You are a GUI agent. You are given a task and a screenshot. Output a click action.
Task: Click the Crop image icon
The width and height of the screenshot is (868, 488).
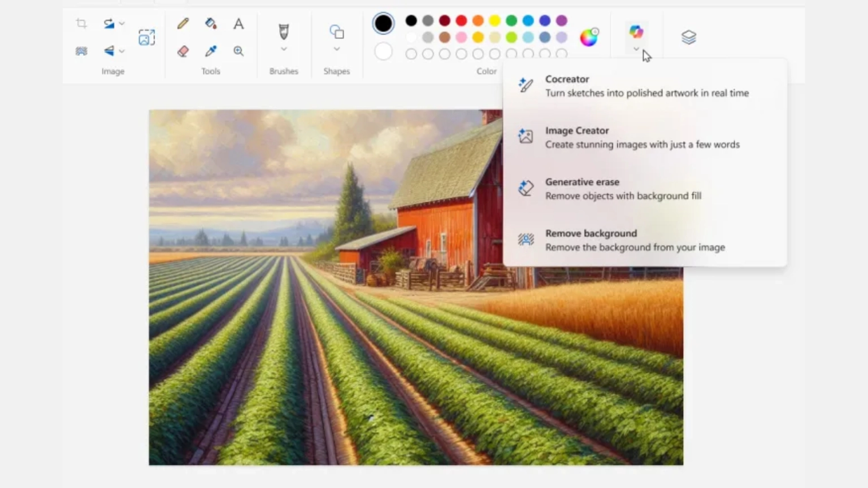click(81, 24)
